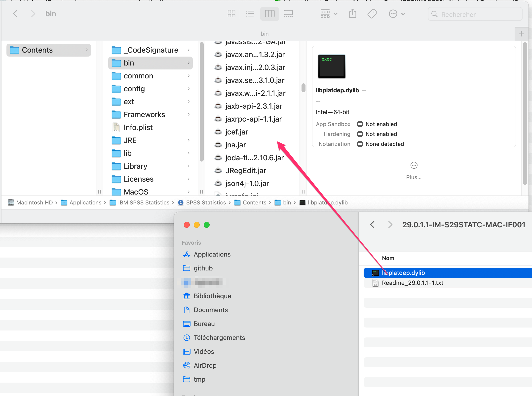This screenshot has width=532, height=396.
Task: Add a new tab with plus button
Action: tap(521, 34)
